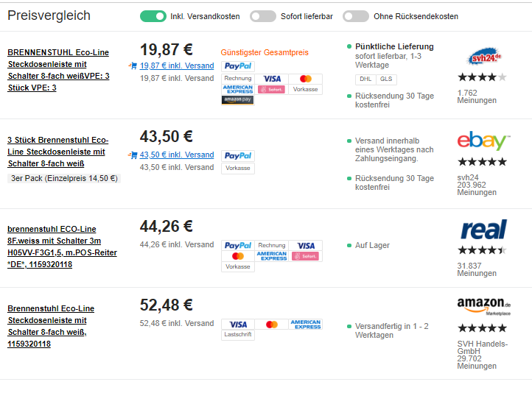
Task: Click the eBay shop logo
Action: [483, 141]
